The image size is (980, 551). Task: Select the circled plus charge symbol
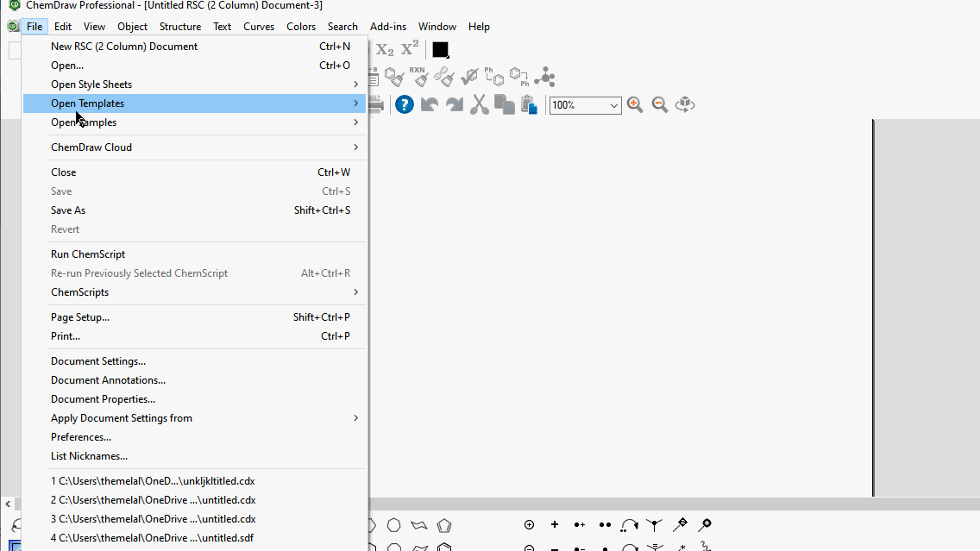[x=530, y=525]
